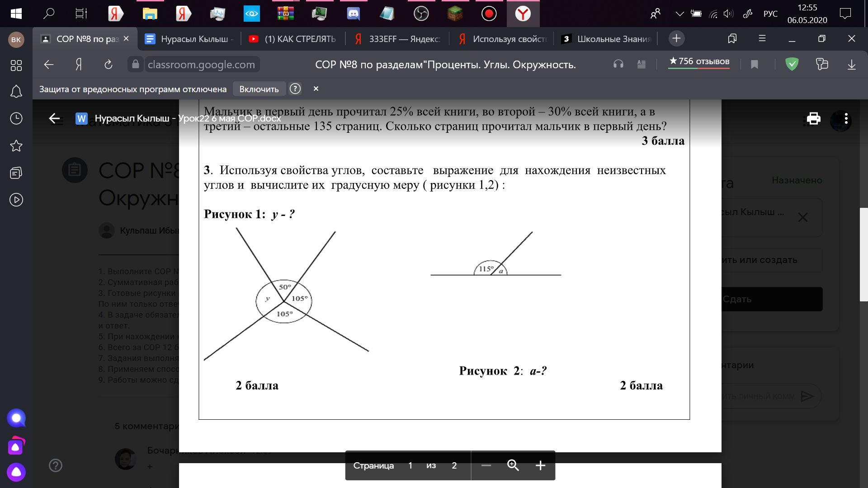This screenshot has width=868, height=488.
Task: Click the green protection shield icon
Action: click(792, 64)
